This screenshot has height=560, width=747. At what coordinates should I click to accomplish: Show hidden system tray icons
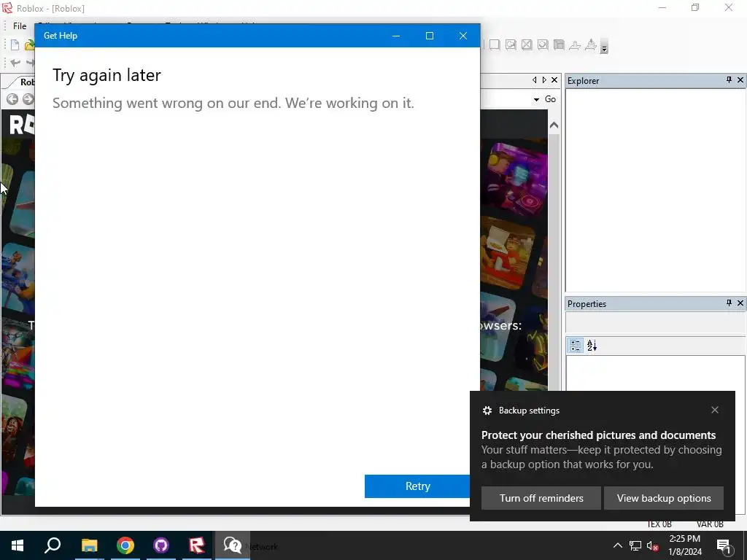click(617, 545)
